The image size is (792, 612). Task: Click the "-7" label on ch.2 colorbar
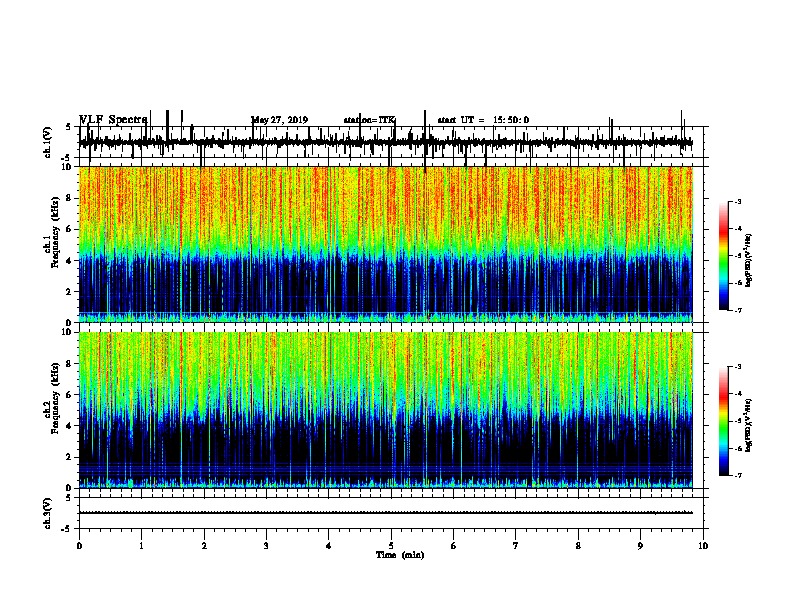pyautogui.click(x=737, y=476)
